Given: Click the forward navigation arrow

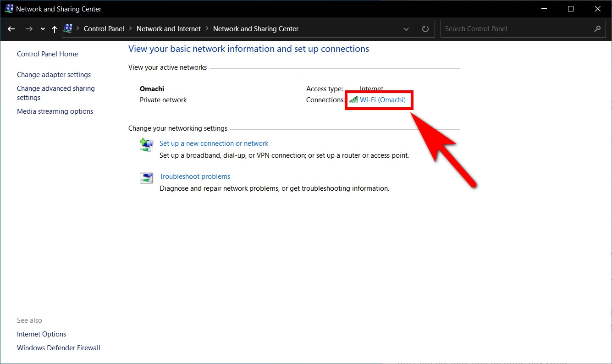Looking at the screenshot, I should [29, 29].
